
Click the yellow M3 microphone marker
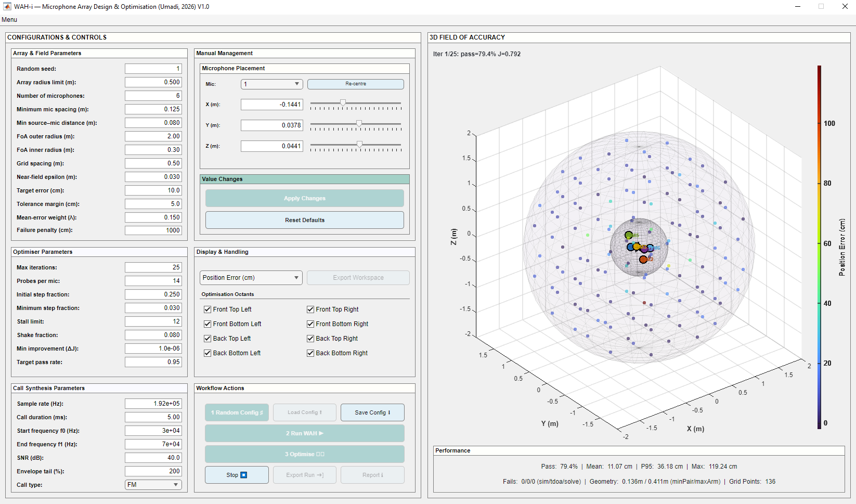pos(637,246)
